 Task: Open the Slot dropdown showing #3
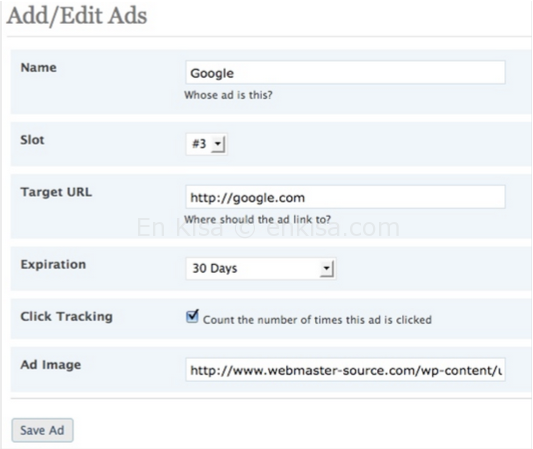(x=206, y=144)
